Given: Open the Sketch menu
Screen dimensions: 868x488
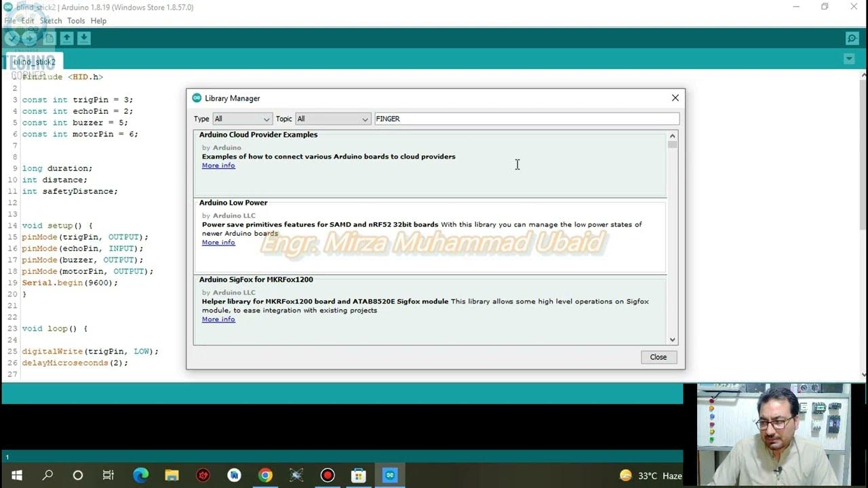Looking at the screenshot, I should (x=51, y=21).
